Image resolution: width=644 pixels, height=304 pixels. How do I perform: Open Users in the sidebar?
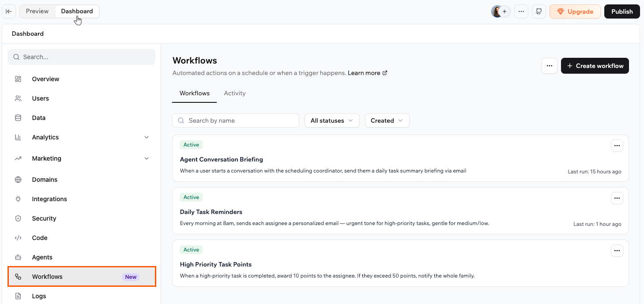click(x=82, y=98)
